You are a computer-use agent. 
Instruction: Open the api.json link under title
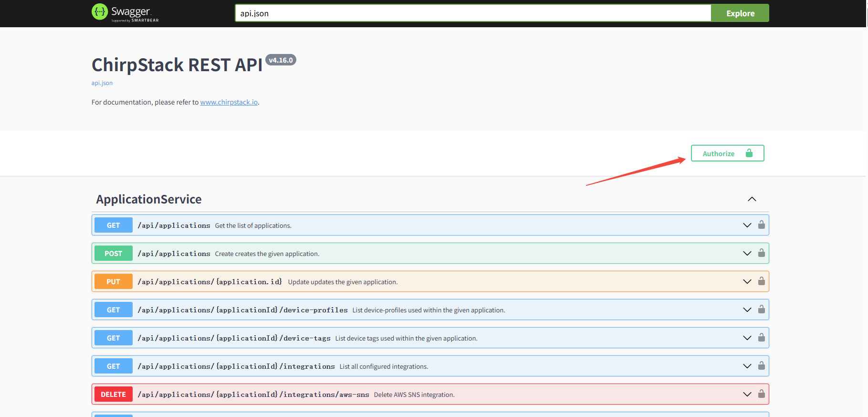point(102,83)
